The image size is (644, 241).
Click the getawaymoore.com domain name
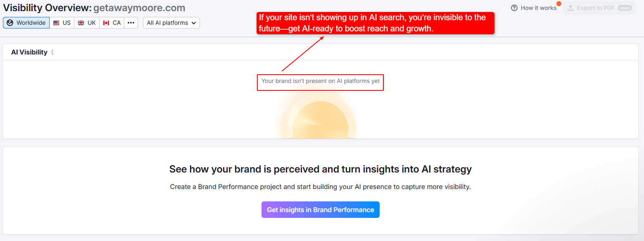coord(139,8)
